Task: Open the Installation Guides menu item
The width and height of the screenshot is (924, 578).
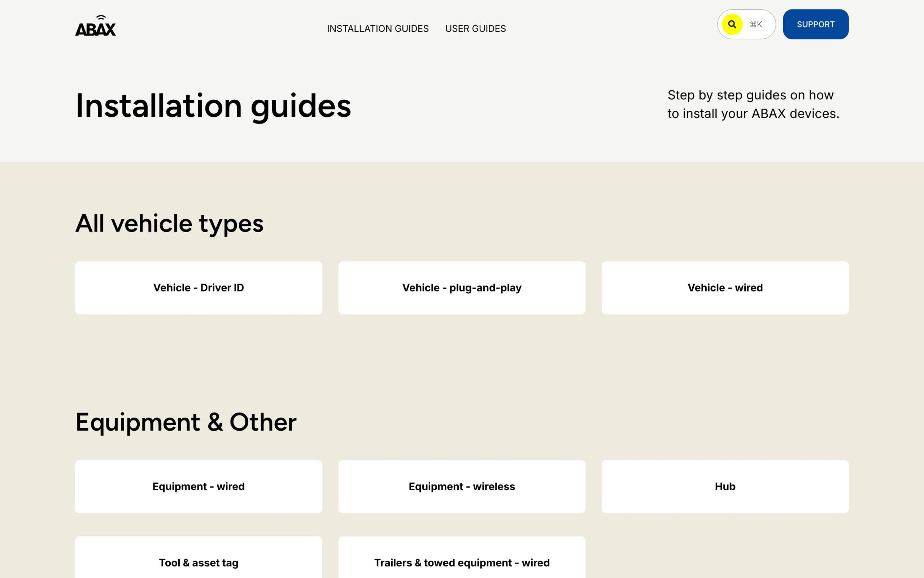Action: (378, 29)
